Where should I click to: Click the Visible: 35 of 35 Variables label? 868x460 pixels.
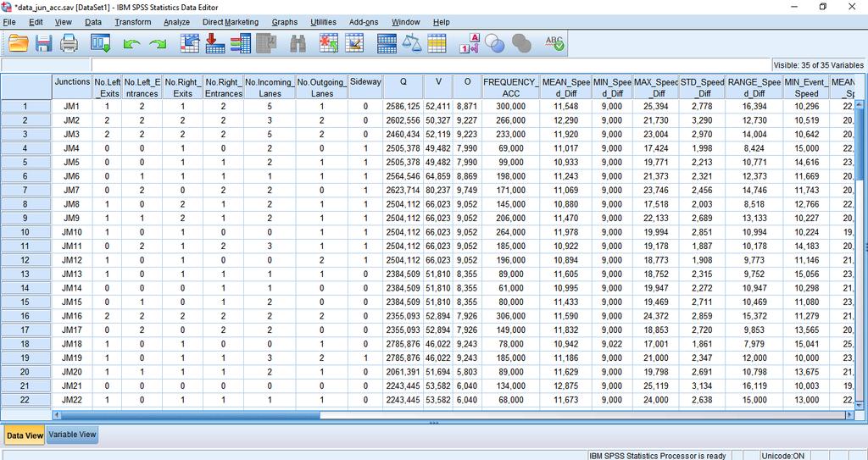tap(818, 64)
